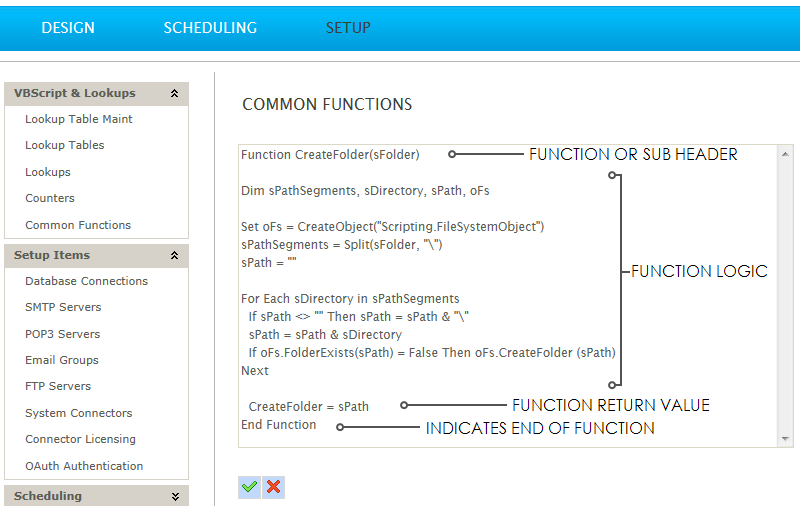The height and width of the screenshot is (506, 800).
Task: Open OAuth Authentication settings
Action: click(84, 466)
